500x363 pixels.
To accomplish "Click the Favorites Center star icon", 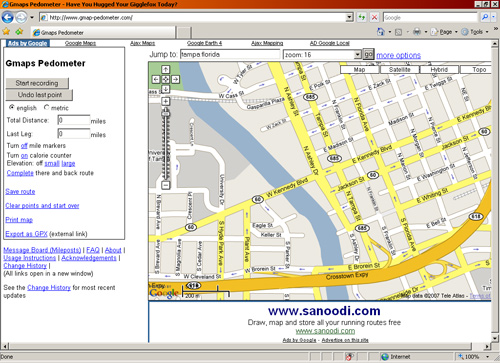I will coord(6,32).
